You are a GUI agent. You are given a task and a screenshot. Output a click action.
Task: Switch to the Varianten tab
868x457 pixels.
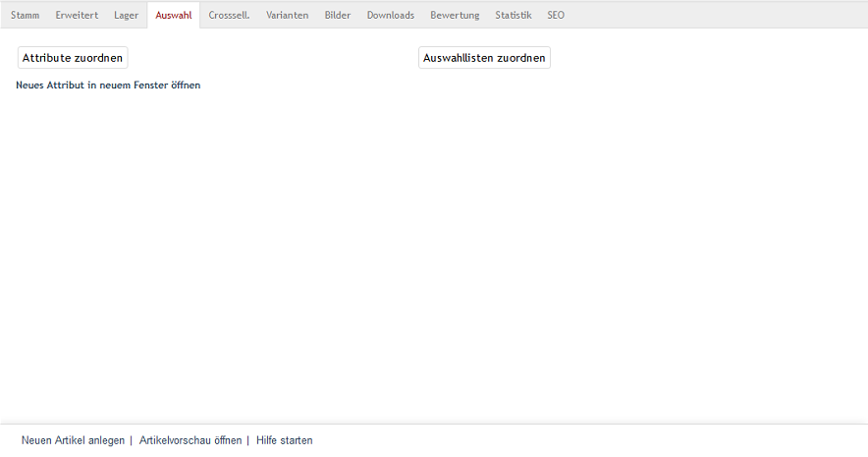287,16
